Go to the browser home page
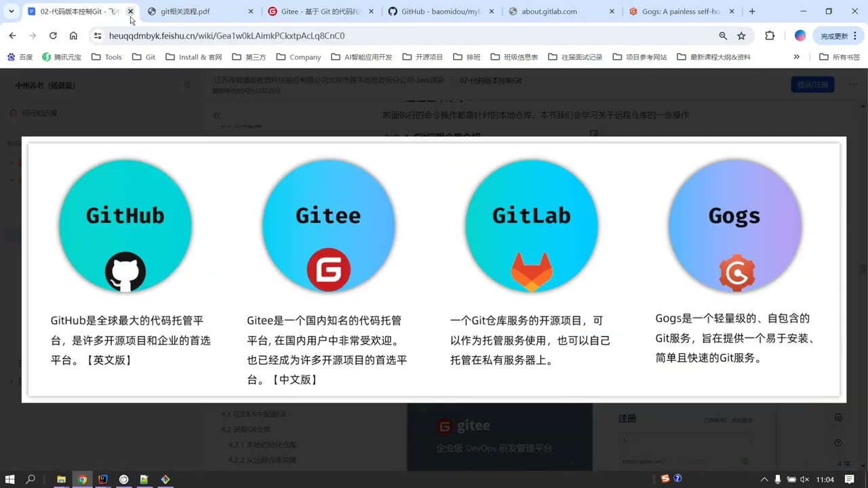This screenshot has height=488, width=868. point(73,36)
